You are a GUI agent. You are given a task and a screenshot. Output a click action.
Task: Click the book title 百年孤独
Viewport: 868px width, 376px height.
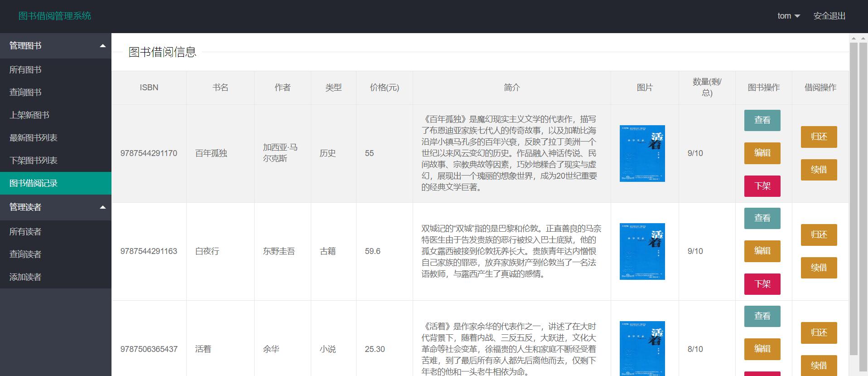coord(211,153)
